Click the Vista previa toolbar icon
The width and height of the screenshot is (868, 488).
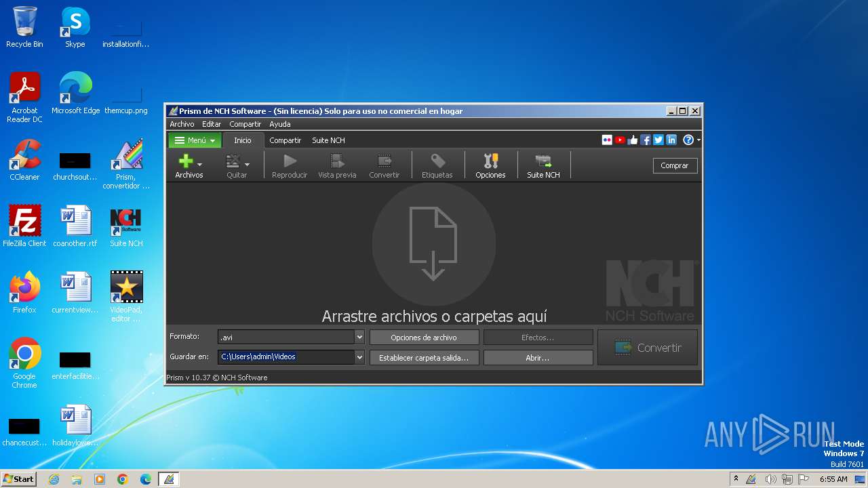pos(337,161)
